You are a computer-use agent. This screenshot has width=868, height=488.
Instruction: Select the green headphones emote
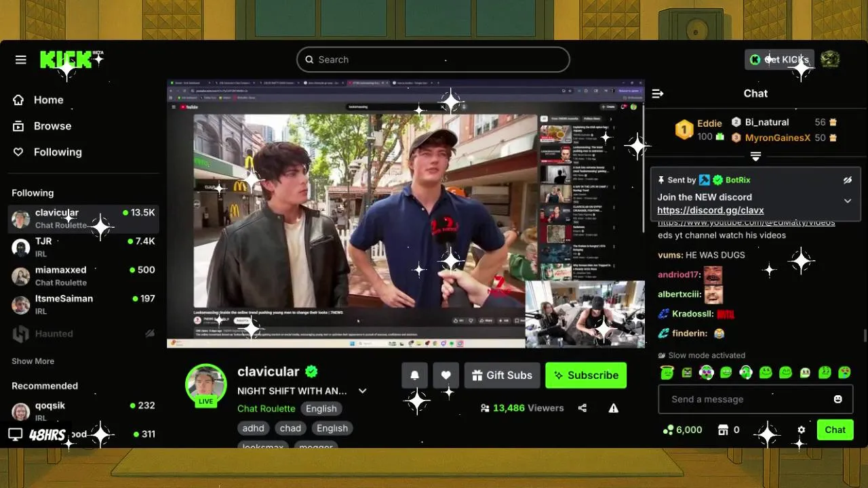(x=746, y=372)
